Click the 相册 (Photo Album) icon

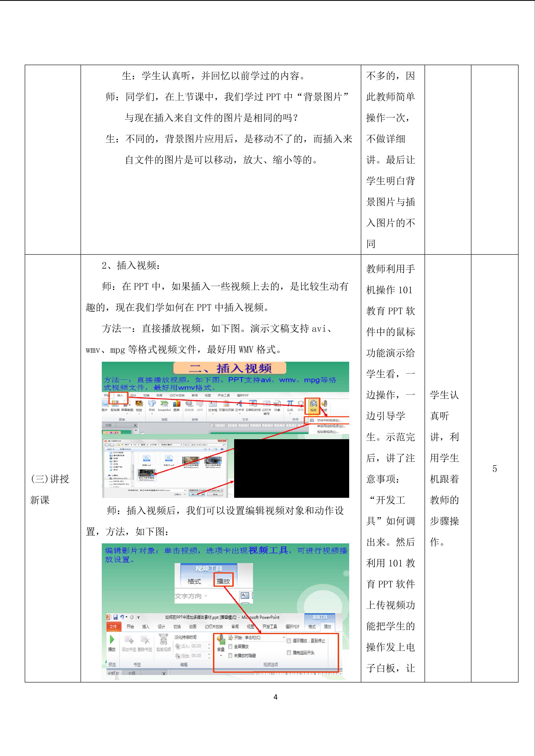coord(139,404)
